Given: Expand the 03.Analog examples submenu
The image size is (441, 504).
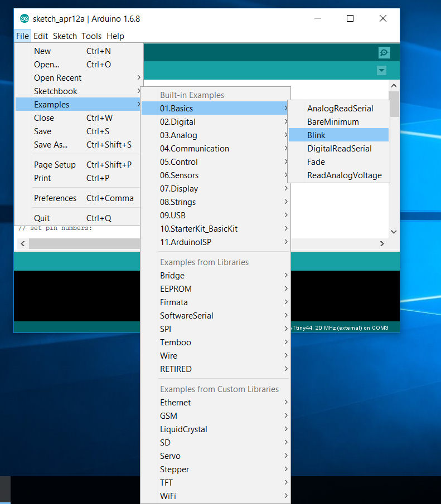Looking at the screenshot, I should (x=215, y=135).
